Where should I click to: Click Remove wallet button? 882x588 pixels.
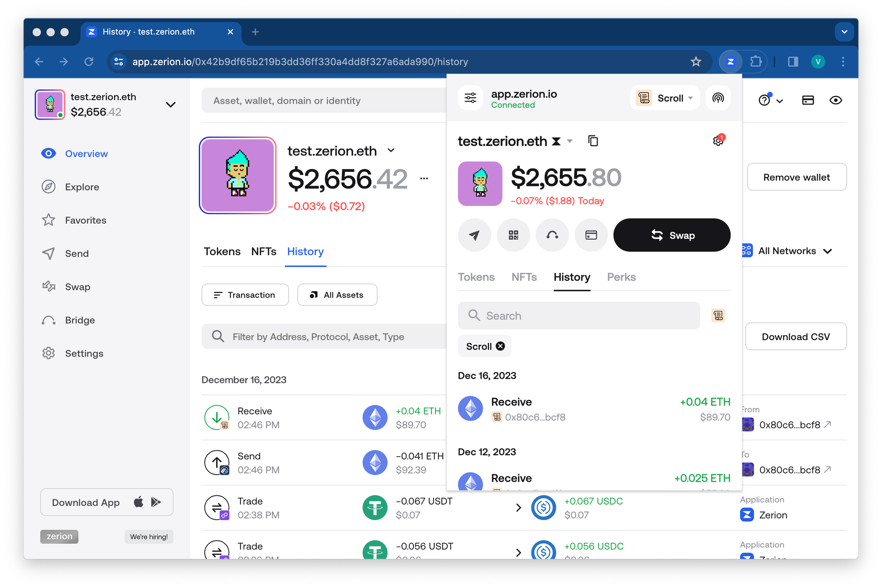point(796,177)
